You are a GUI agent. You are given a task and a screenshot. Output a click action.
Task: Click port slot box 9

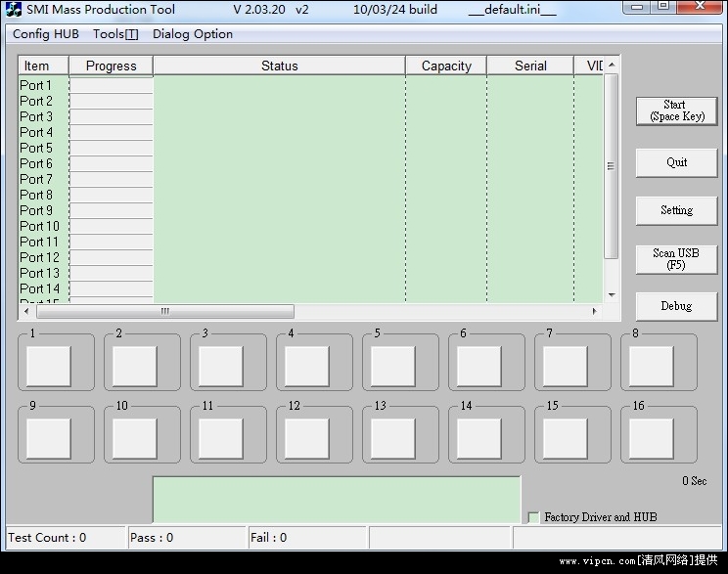click(49, 438)
